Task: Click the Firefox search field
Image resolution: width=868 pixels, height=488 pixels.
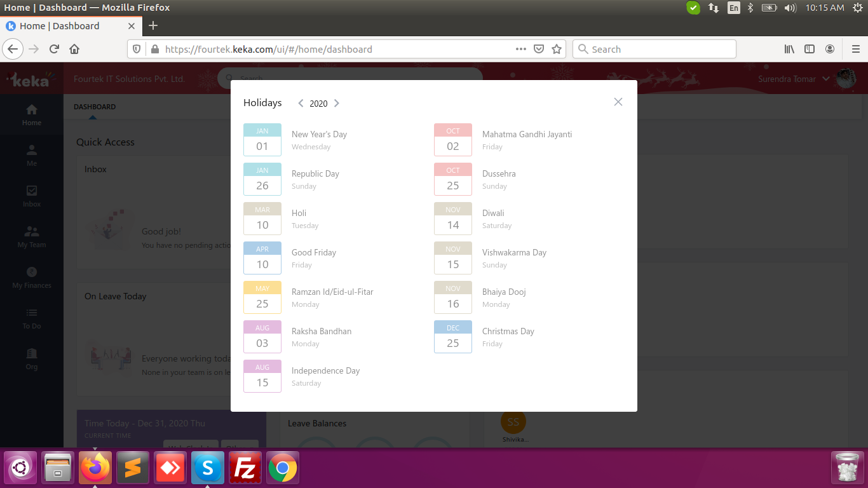Action: pyautogui.click(x=654, y=49)
